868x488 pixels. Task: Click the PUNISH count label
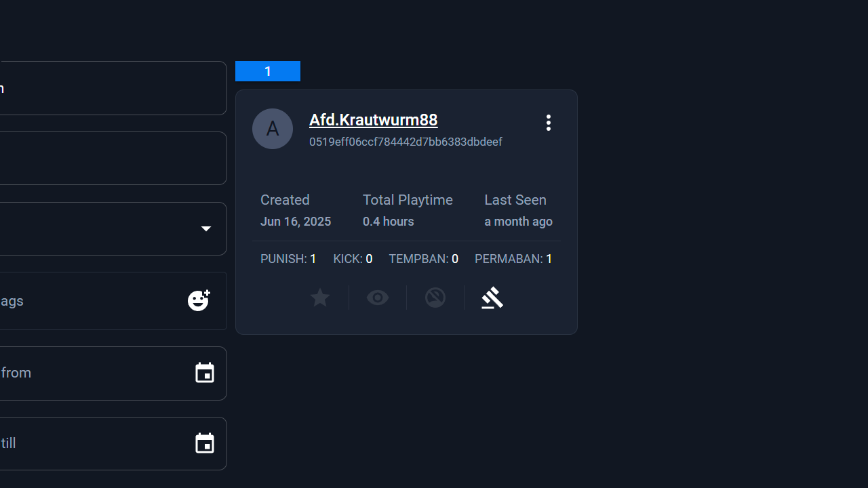(x=288, y=259)
